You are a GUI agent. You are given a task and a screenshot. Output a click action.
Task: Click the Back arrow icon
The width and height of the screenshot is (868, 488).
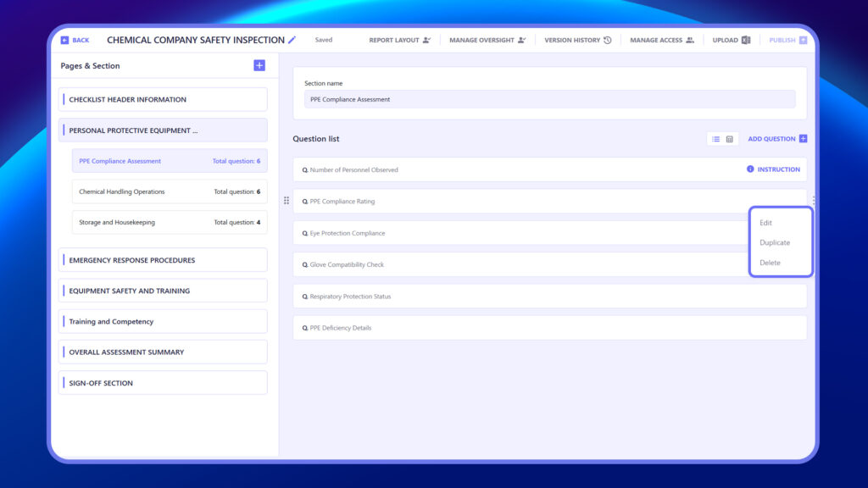coord(64,40)
